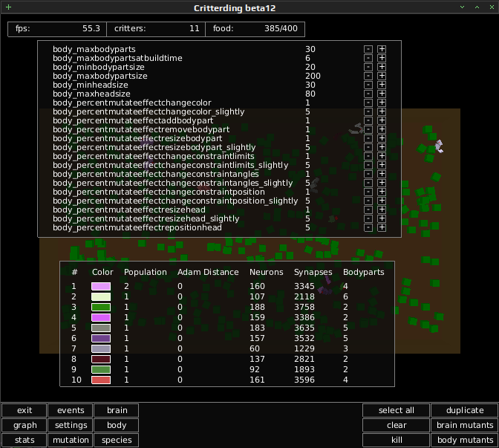The height and width of the screenshot is (448, 499).
Task: Decrease body_percentmutateeffectresizehead_slightly value
Action: [368, 218]
